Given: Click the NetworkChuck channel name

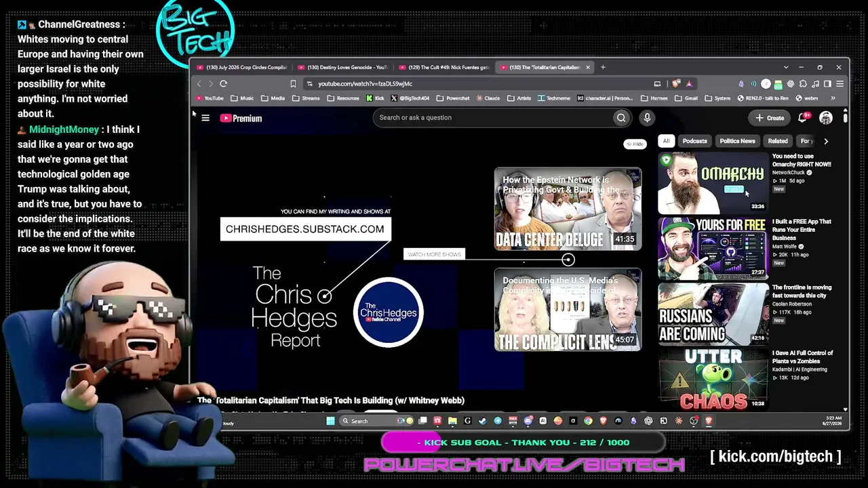Looking at the screenshot, I should [x=789, y=173].
